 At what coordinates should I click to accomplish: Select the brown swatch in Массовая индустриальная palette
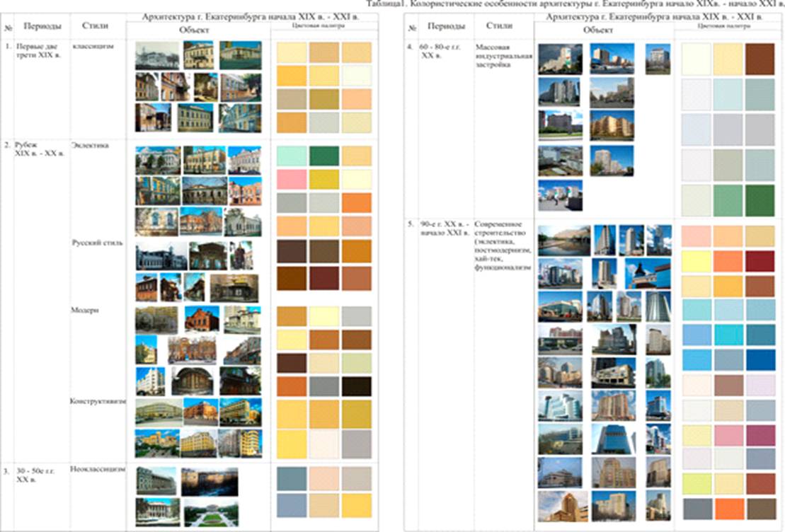tap(760, 59)
